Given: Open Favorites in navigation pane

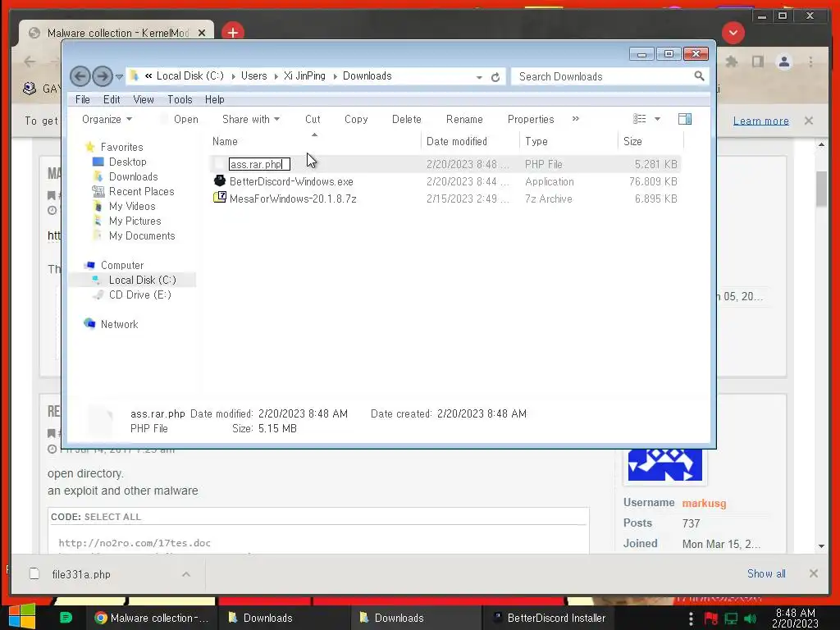Looking at the screenshot, I should (x=121, y=148).
